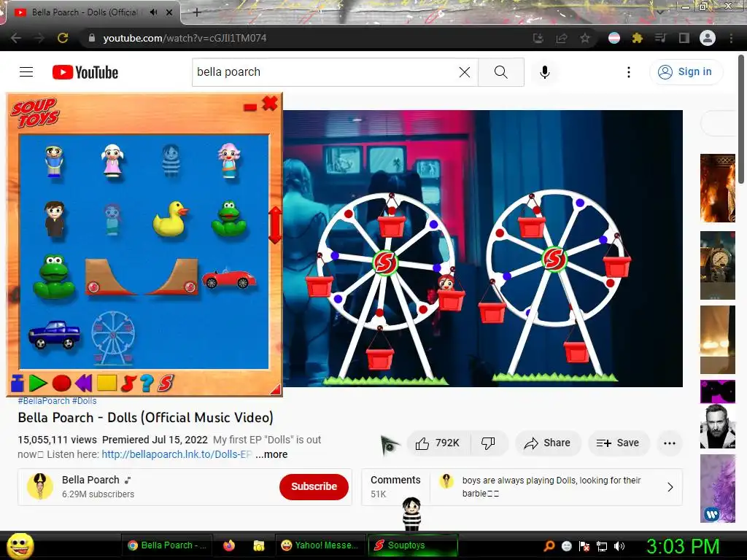Choose the large green frog toy
747x560 pixels.
point(54,277)
